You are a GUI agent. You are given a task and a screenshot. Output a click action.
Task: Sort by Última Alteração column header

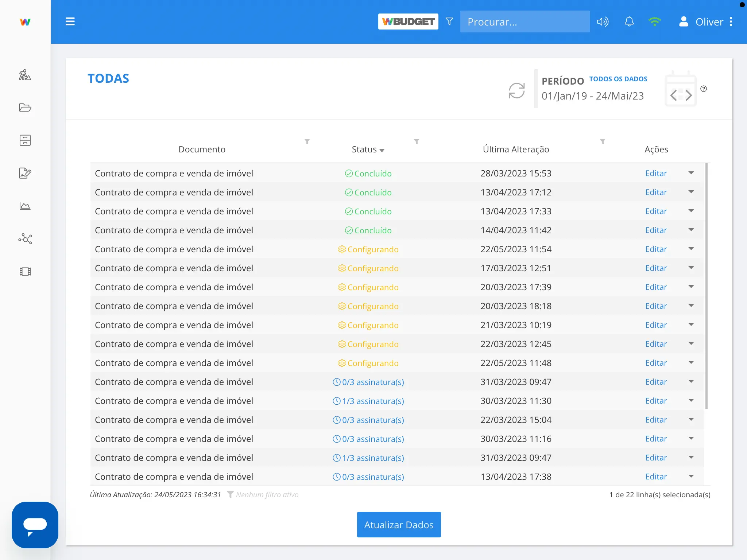516,149
